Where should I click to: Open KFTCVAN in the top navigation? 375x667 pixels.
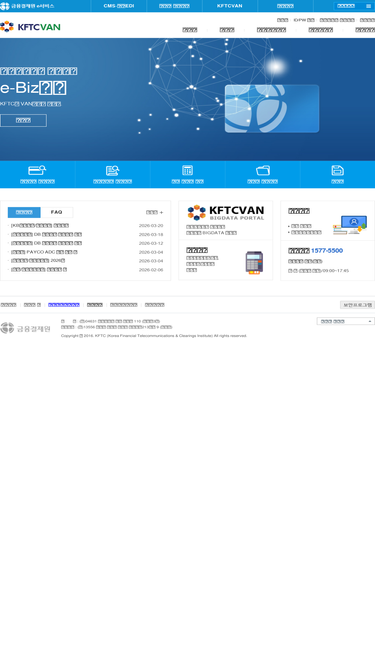tap(230, 6)
